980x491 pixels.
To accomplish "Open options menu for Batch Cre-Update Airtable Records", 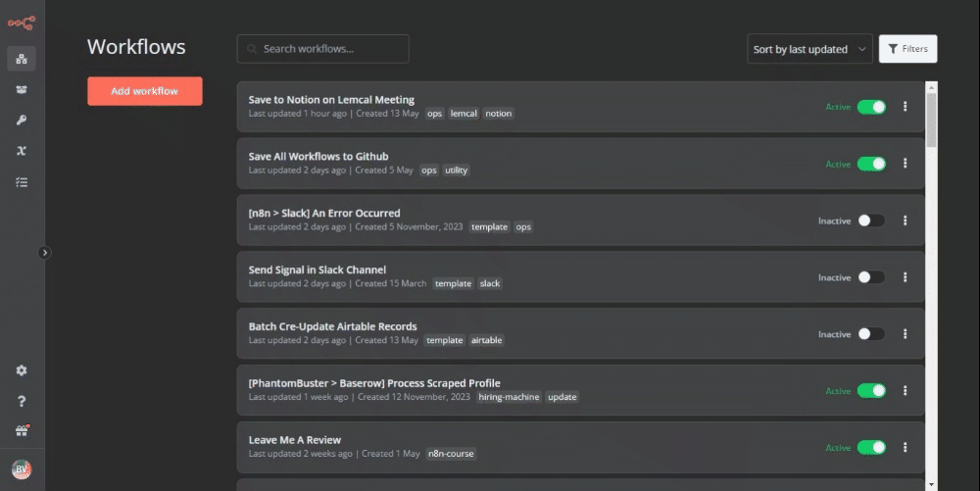I will pos(905,333).
